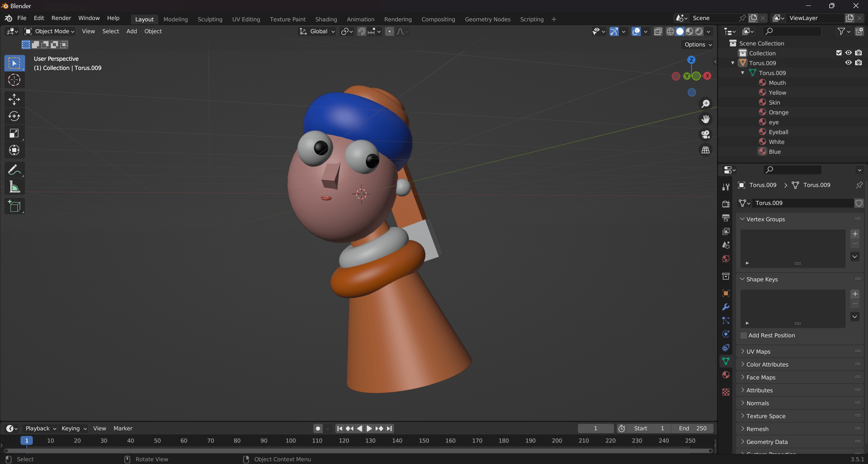This screenshot has height=464, width=868.
Task: Open the Texture properties checker tab
Action: (726, 392)
